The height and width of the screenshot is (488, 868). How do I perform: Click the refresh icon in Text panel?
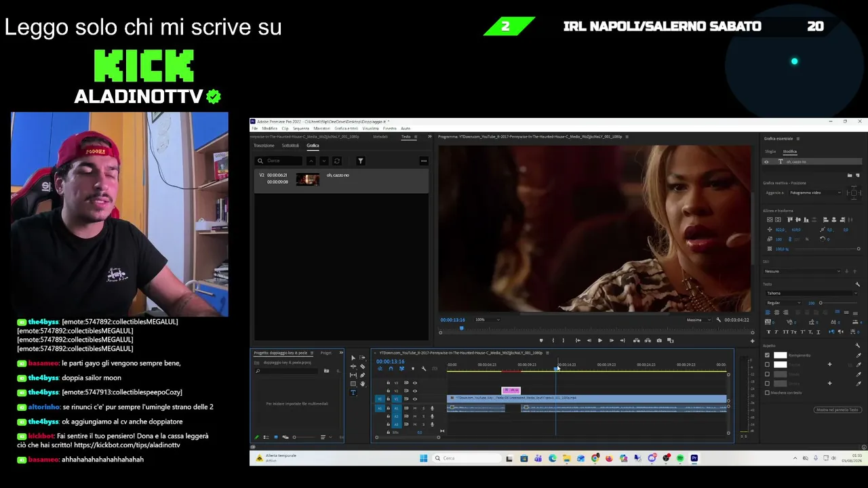click(x=337, y=161)
